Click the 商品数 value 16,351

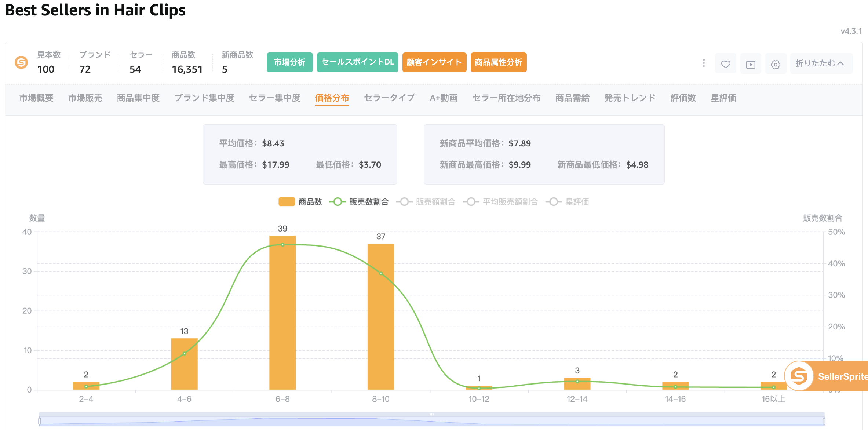pyautogui.click(x=187, y=69)
